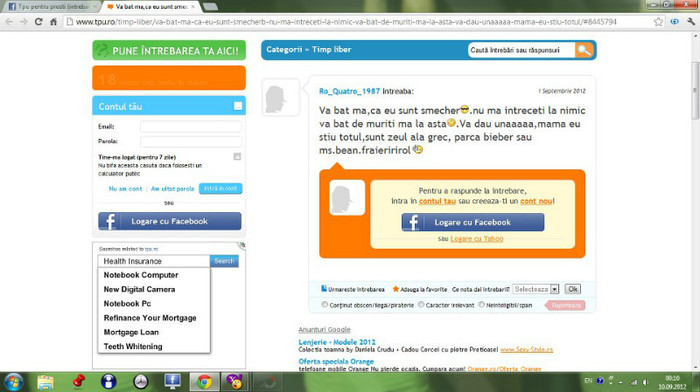Bookmark the page with the star icon
Screen dimensions: 700x392
[x=658, y=22]
